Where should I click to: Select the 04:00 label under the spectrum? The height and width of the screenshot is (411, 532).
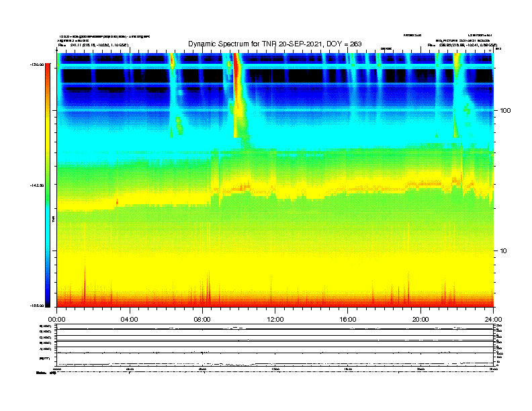pos(130,320)
